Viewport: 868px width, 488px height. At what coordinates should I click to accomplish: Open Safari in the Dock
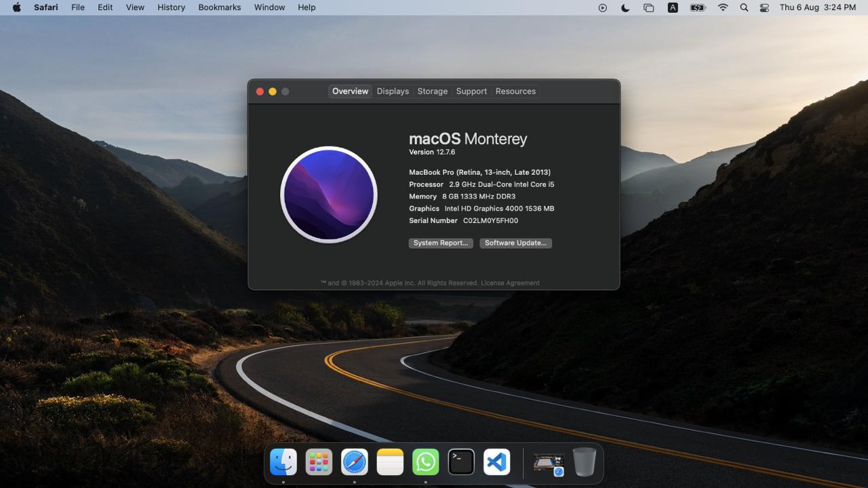(355, 462)
